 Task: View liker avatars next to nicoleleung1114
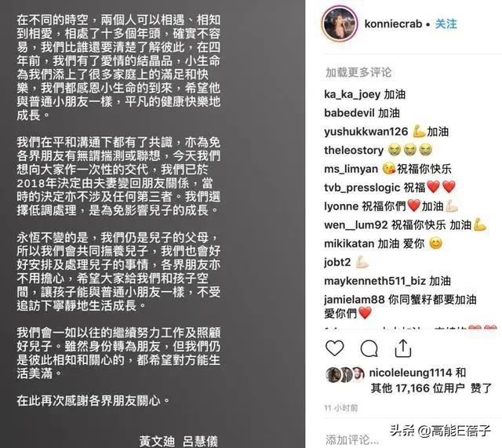coord(345,374)
